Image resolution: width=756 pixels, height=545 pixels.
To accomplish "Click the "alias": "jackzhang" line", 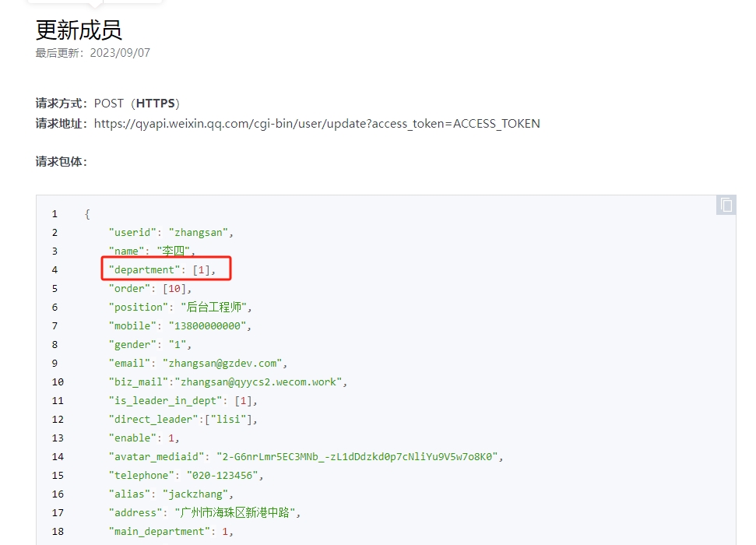I will 171,494.
